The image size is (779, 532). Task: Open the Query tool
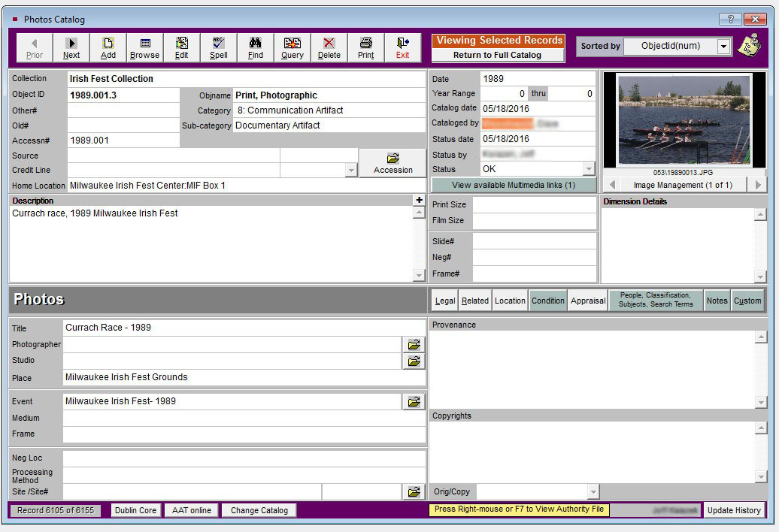click(292, 48)
